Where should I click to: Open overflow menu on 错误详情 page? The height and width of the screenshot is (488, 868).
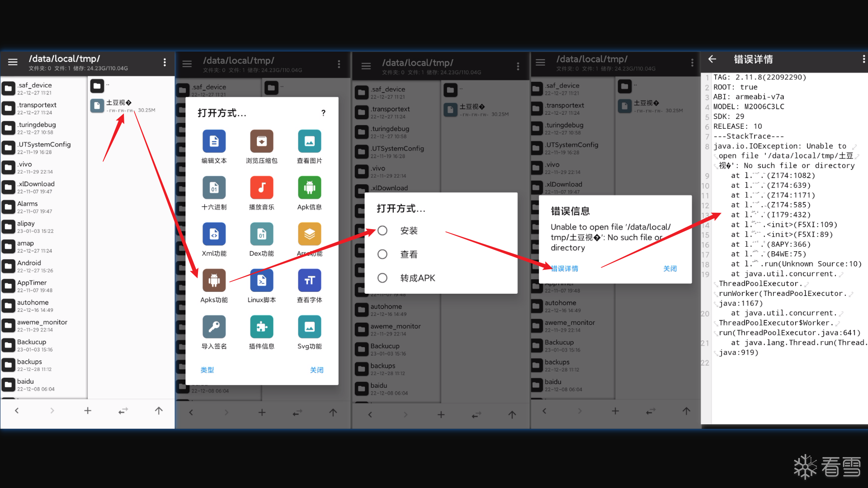tap(863, 59)
